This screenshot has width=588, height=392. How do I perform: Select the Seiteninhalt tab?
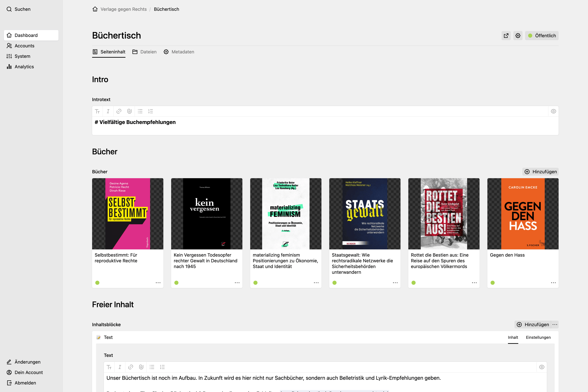coord(109,52)
